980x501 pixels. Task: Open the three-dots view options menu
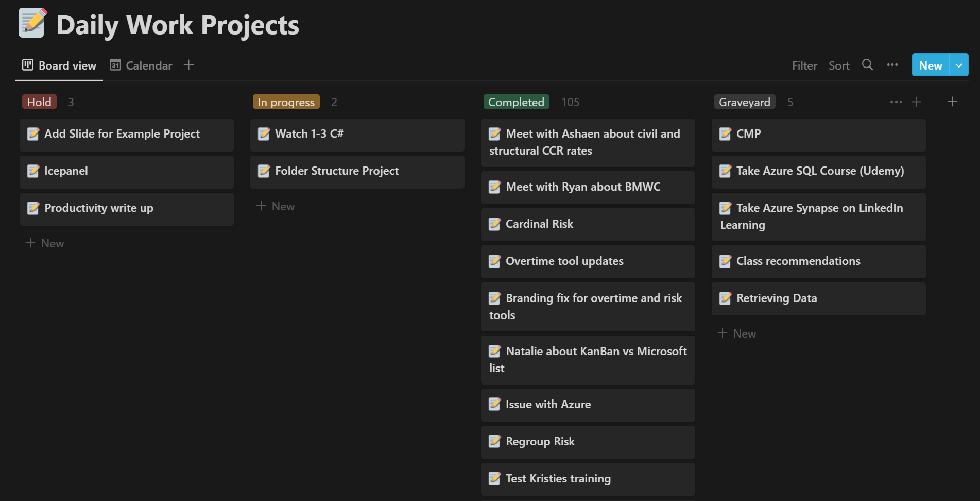[892, 65]
